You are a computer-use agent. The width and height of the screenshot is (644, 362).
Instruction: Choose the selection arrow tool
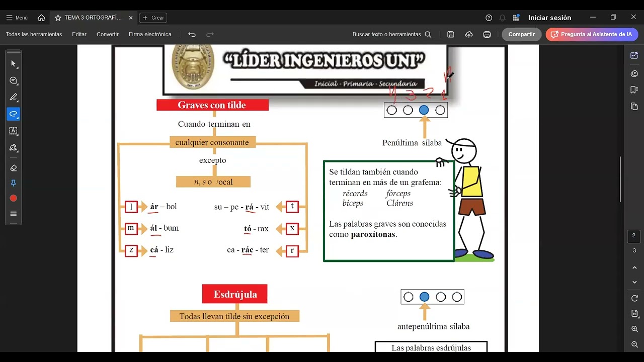pos(14,64)
